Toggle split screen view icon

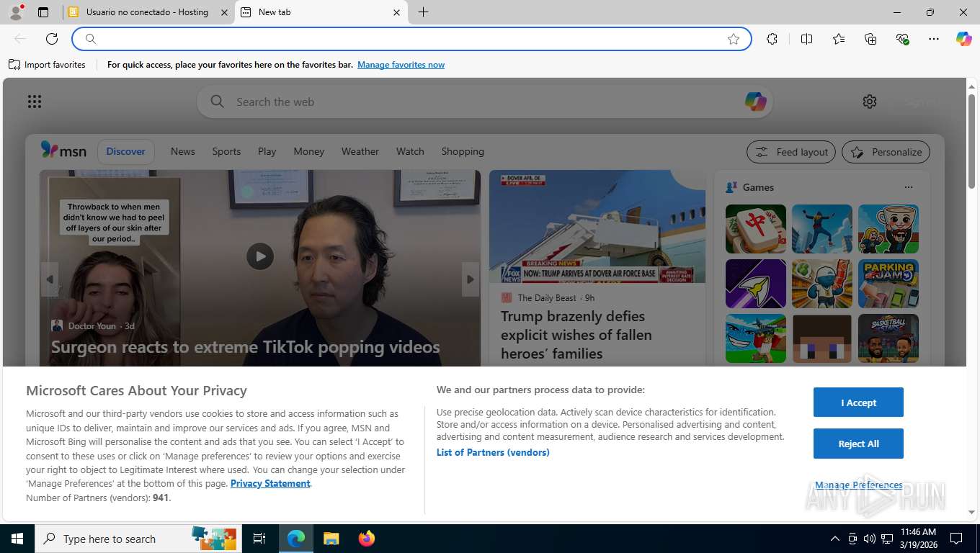coord(806,39)
